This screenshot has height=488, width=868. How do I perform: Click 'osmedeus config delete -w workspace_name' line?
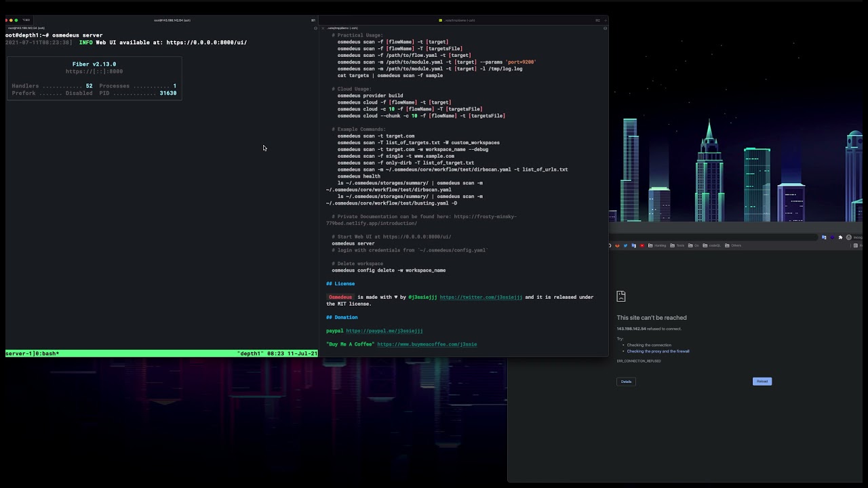(389, 270)
